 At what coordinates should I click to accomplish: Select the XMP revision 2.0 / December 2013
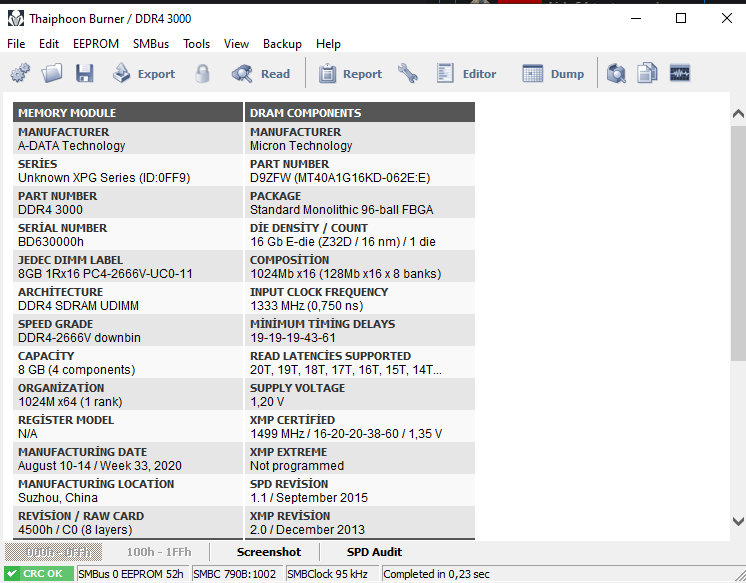pyautogui.click(x=307, y=530)
